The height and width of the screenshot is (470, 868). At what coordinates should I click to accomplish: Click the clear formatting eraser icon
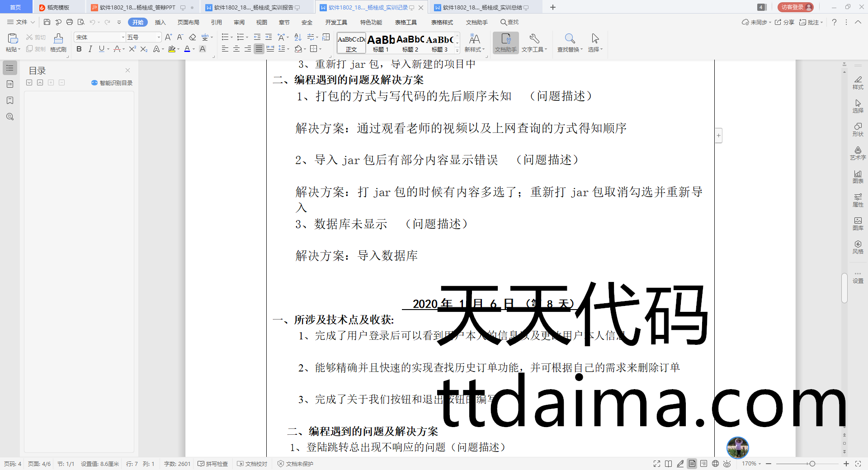193,37
